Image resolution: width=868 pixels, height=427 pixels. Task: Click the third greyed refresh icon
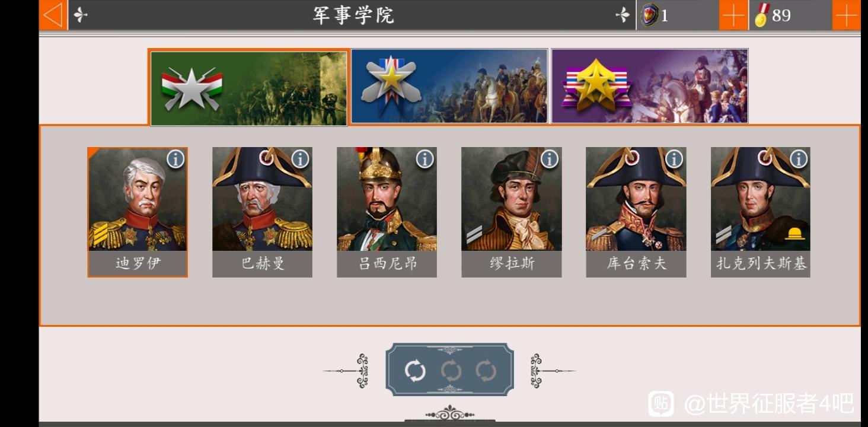pos(486,371)
